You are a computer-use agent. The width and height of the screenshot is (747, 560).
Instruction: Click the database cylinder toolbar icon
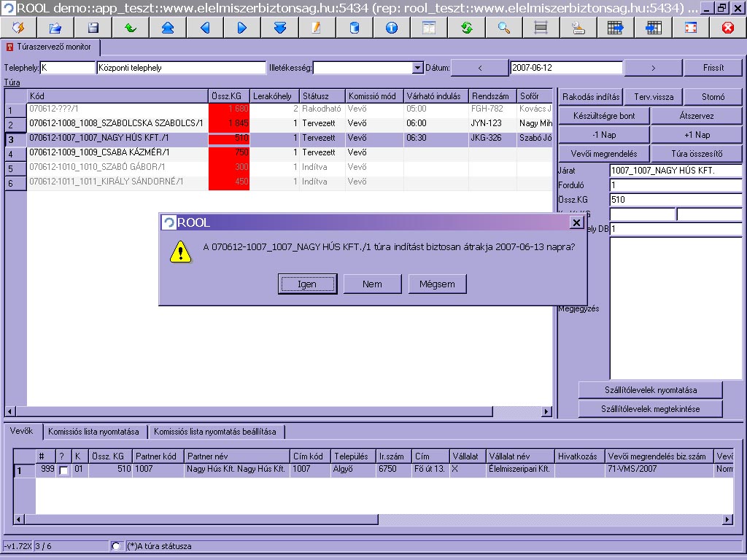point(355,28)
